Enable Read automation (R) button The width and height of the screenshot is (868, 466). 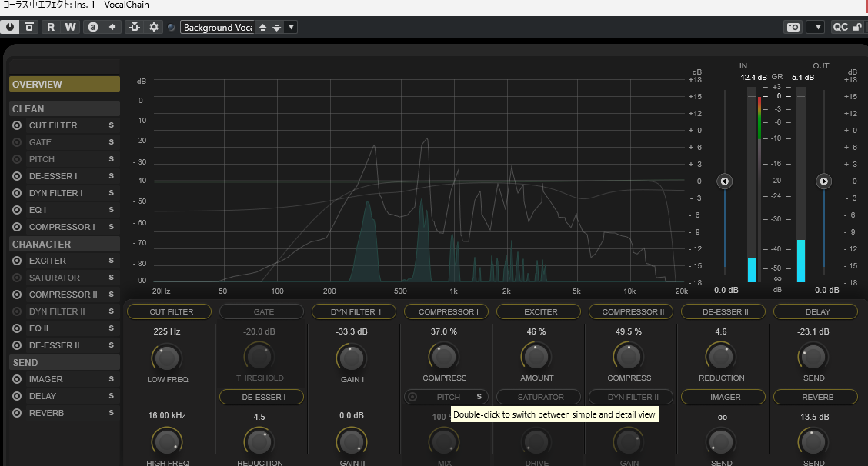pyautogui.click(x=51, y=27)
